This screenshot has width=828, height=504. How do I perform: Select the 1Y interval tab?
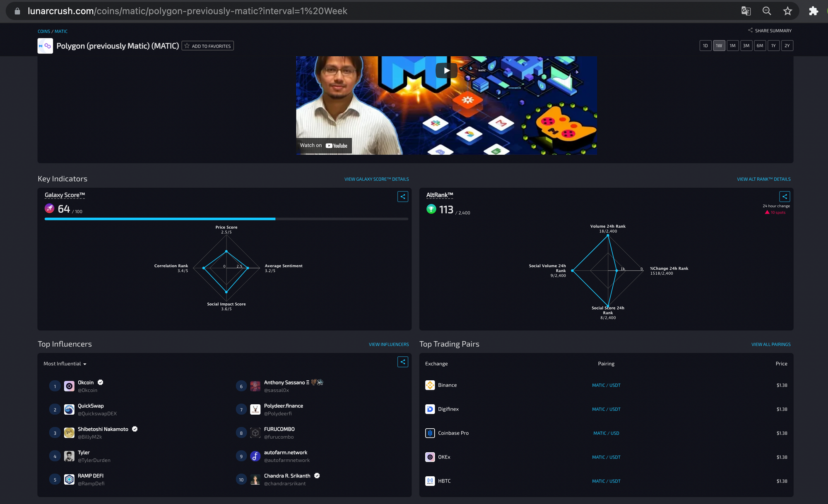(773, 46)
